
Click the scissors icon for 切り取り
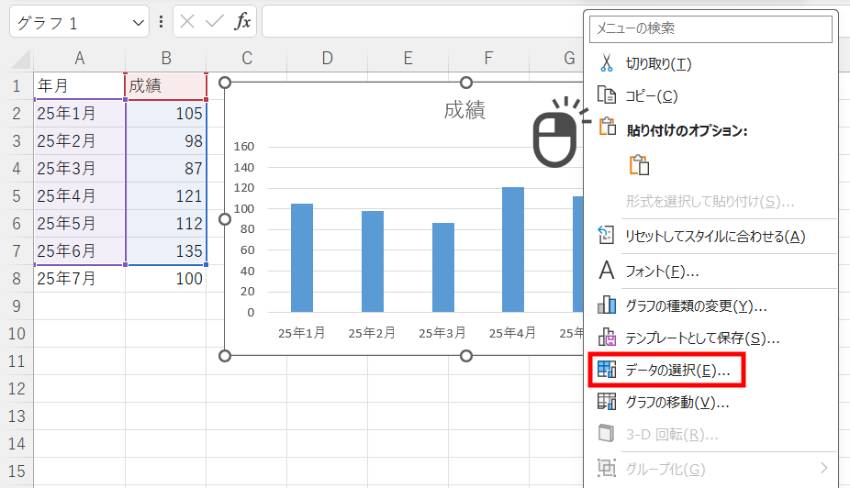point(606,63)
